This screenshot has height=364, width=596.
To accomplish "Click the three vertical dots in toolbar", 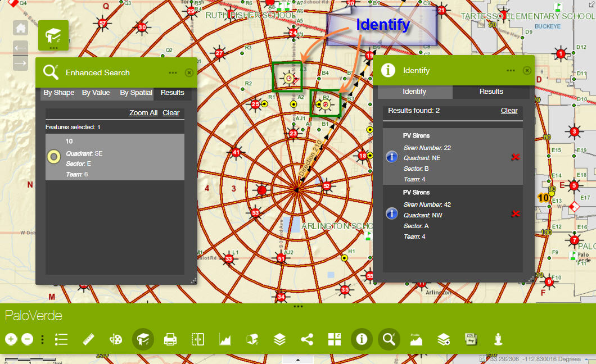I will (43, 339).
